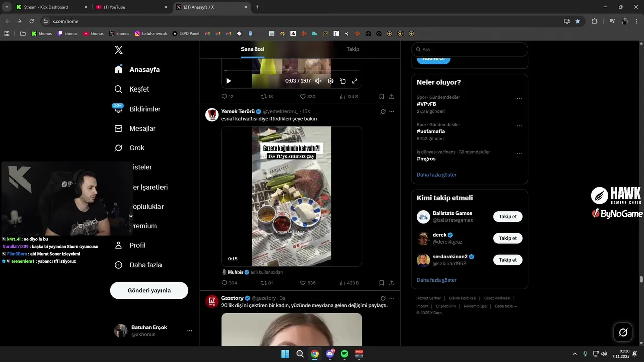This screenshot has height=362, width=644.
Task: Bookmark the Yemek Terörü post
Action: pyautogui.click(x=382, y=283)
